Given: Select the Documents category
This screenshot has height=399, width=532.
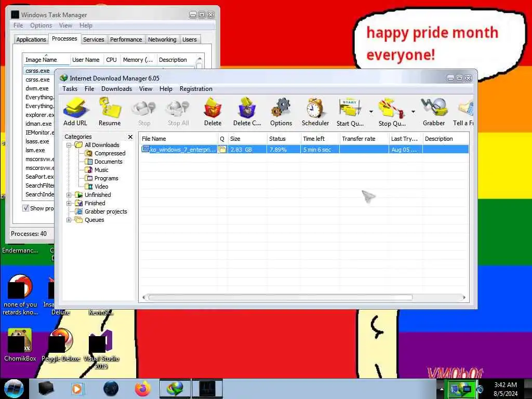Looking at the screenshot, I should coord(108,162).
